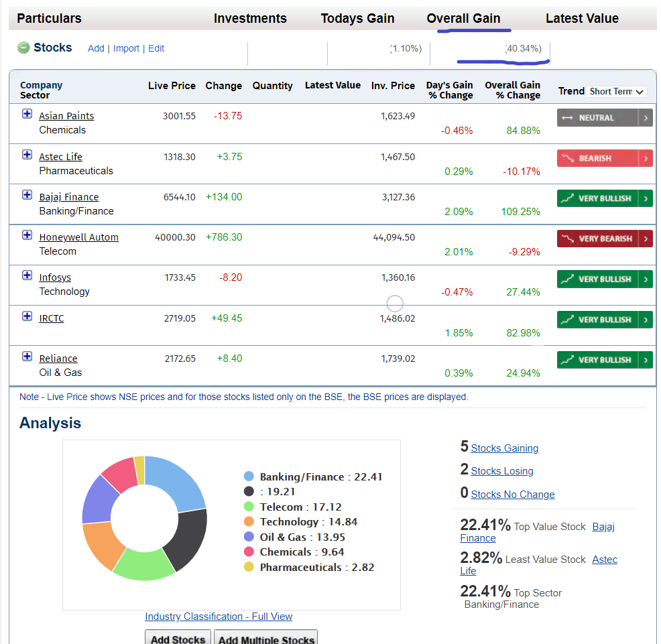Click the Add Multiple Stocks button
661x644 pixels.
pos(266,638)
